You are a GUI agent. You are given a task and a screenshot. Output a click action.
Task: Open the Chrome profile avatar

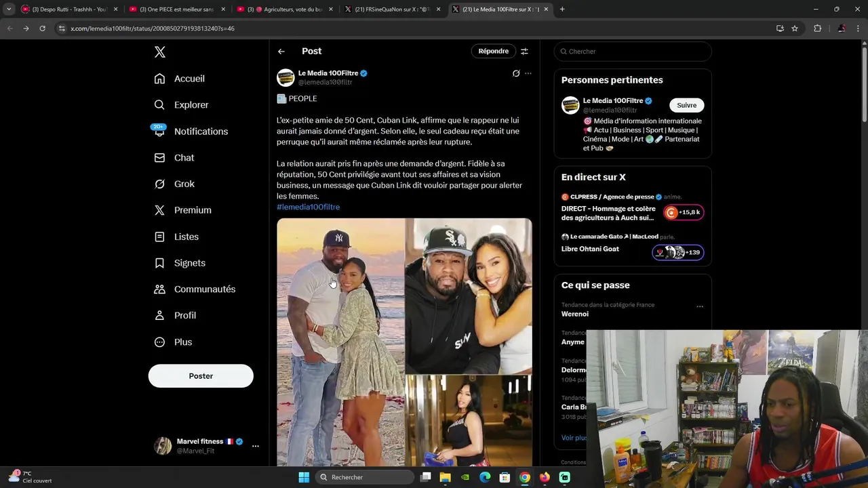(x=842, y=28)
